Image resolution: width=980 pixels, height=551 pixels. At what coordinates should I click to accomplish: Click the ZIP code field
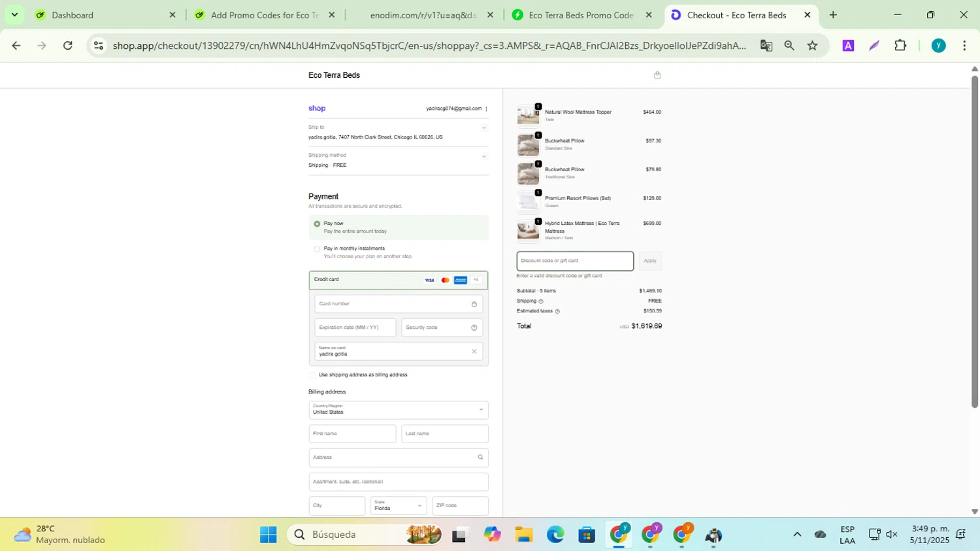point(461,506)
